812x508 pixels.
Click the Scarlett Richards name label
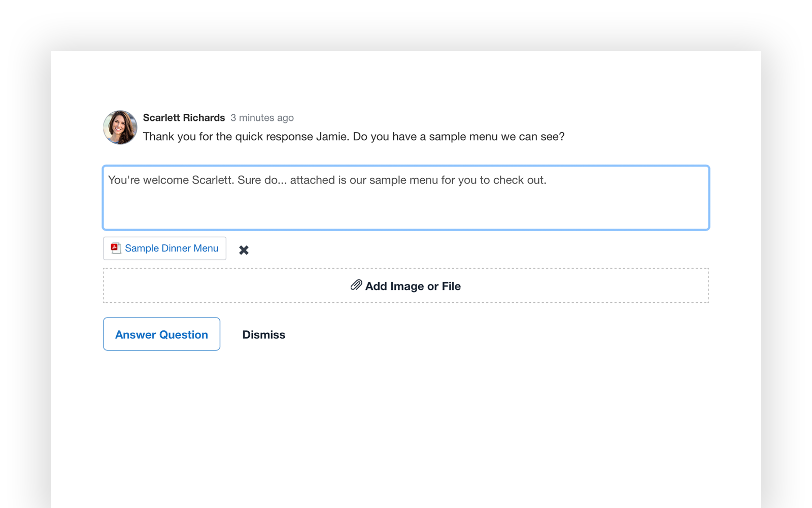(184, 118)
